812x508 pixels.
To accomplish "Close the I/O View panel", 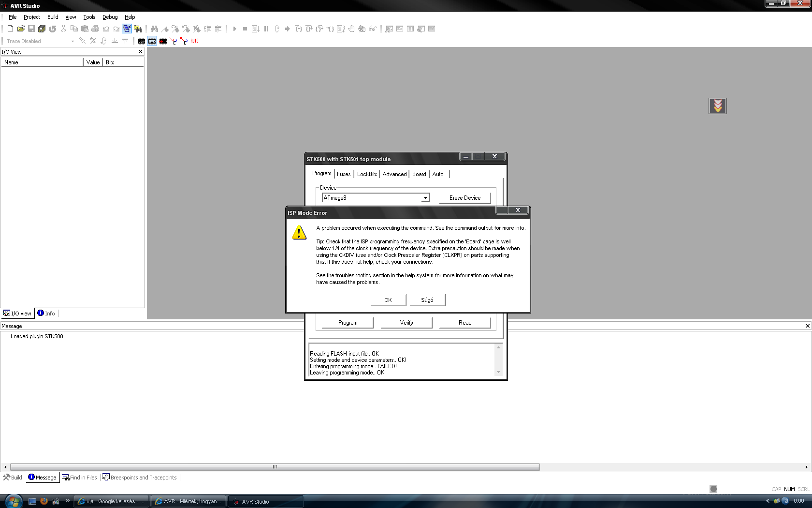I will (x=141, y=52).
